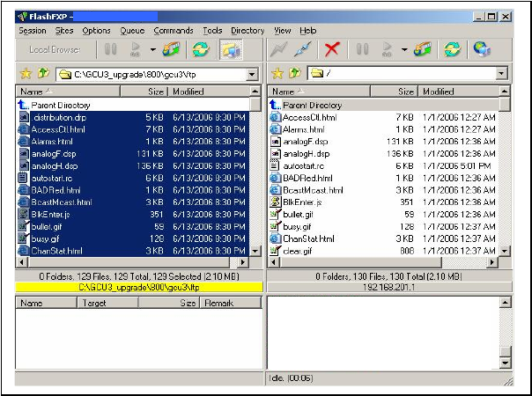This screenshot has height=396, width=532.
Task: Click remote pane horizontal scrollbar left arrow
Action: coord(274,262)
